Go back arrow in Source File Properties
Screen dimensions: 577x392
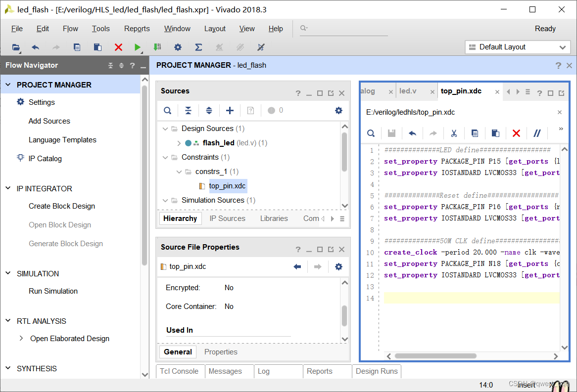coord(297,266)
